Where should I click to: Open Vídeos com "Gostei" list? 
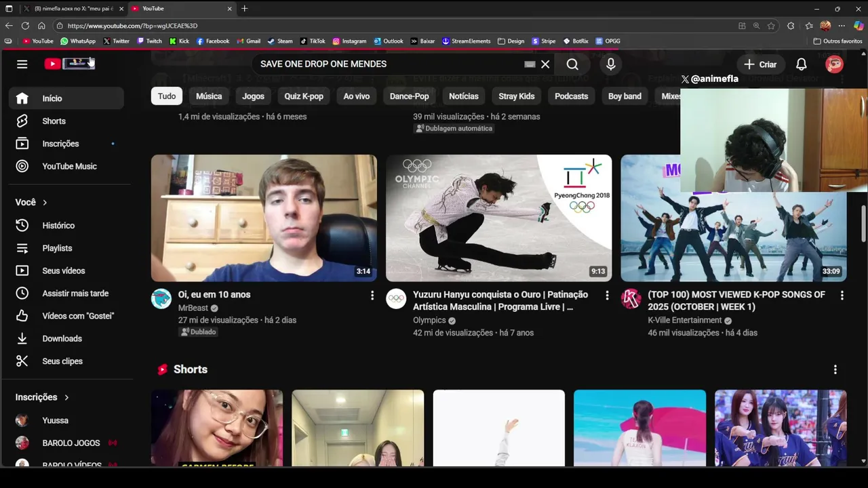[x=66, y=316]
